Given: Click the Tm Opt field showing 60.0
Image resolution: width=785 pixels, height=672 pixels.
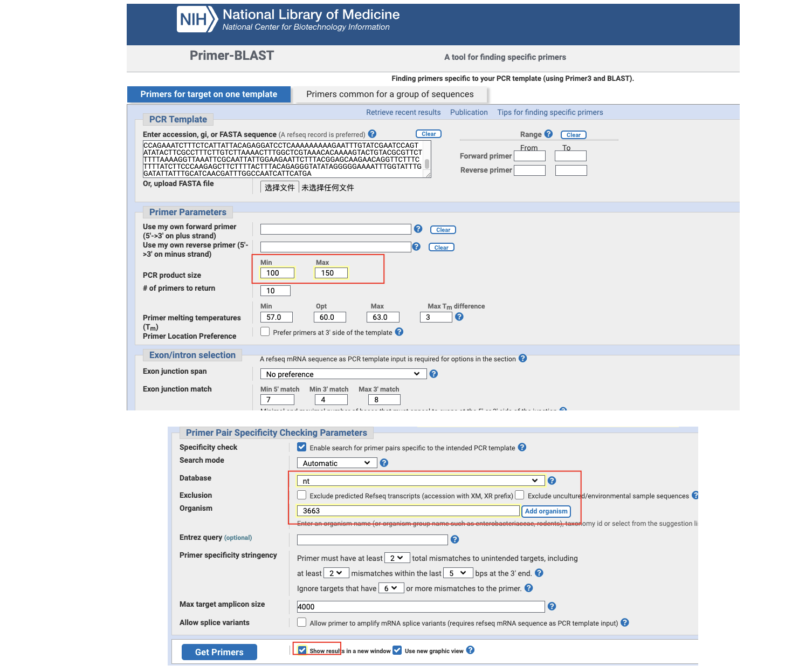Looking at the screenshot, I should tap(330, 317).
